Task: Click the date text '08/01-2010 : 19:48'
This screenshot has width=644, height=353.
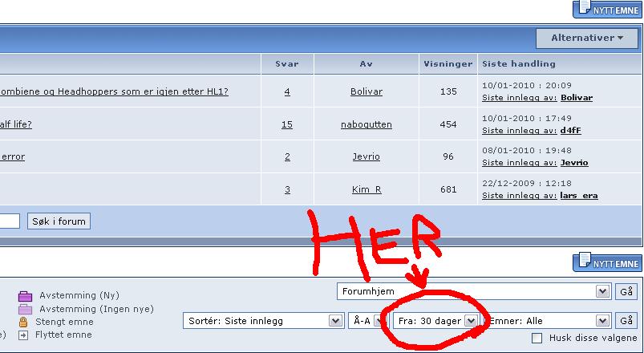Action: (x=527, y=150)
